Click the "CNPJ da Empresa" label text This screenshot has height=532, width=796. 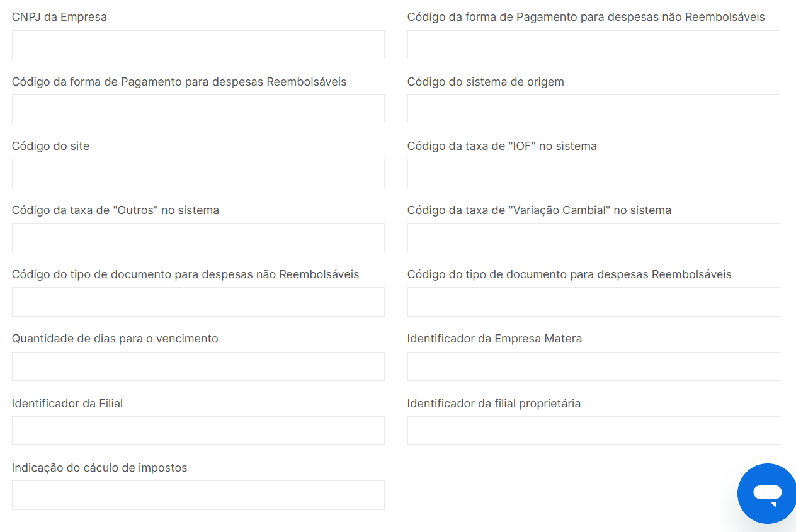pos(59,17)
